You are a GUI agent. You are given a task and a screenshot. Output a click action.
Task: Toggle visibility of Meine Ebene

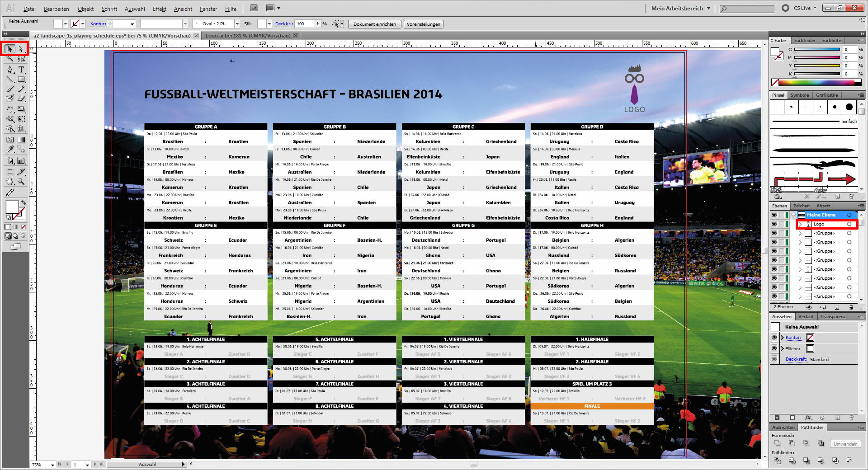[x=774, y=215]
